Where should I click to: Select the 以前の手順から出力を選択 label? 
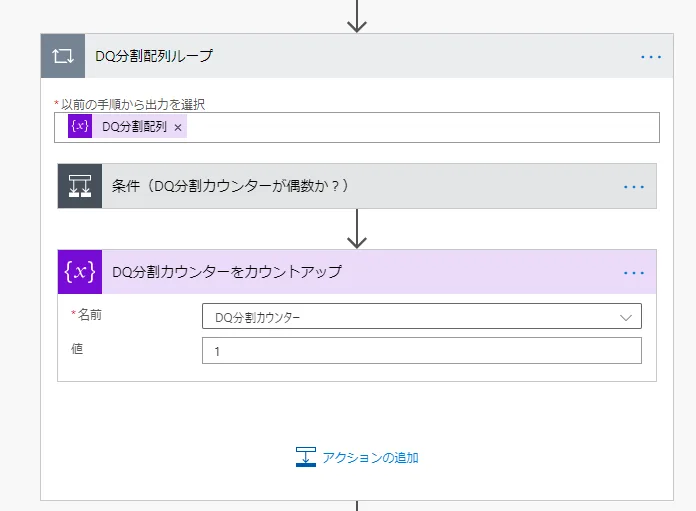(x=133, y=104)
